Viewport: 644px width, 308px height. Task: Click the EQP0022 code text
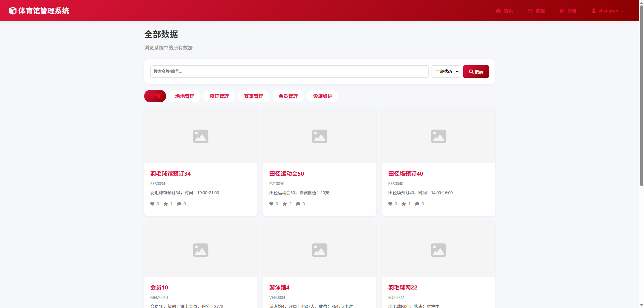(396, 298)
